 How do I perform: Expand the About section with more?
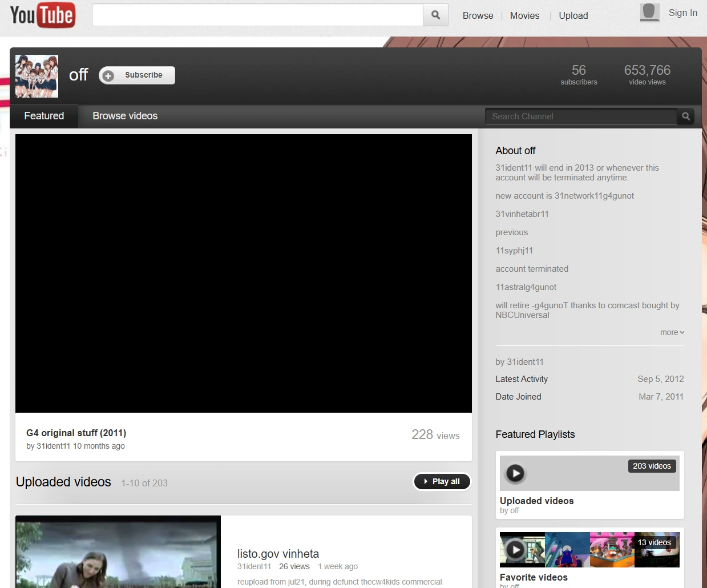coord(672,332)
